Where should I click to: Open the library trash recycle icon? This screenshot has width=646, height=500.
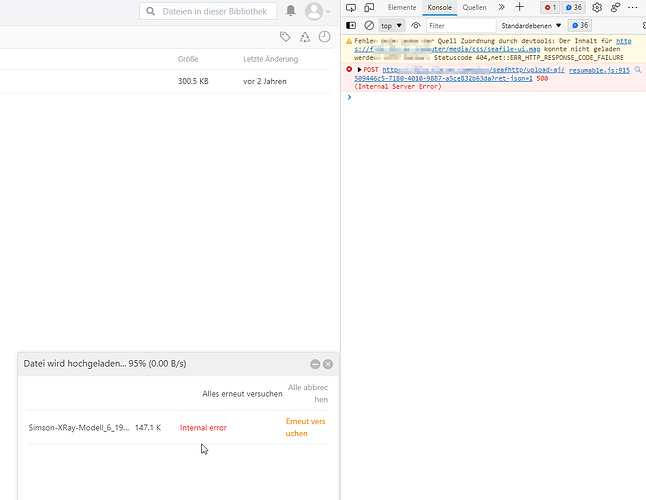tap(304, 37)
